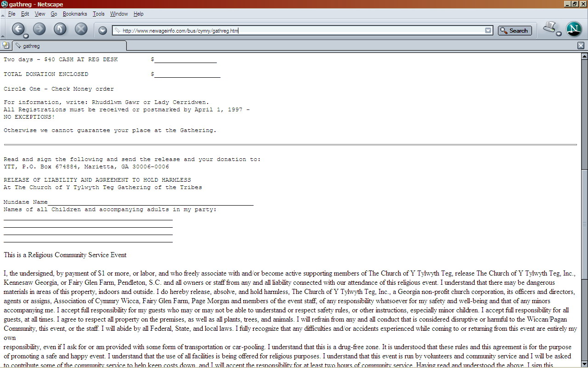Click the vertical scrollbar thumb
The width and height of the screenshot is (588, 368).
point(584,224)
